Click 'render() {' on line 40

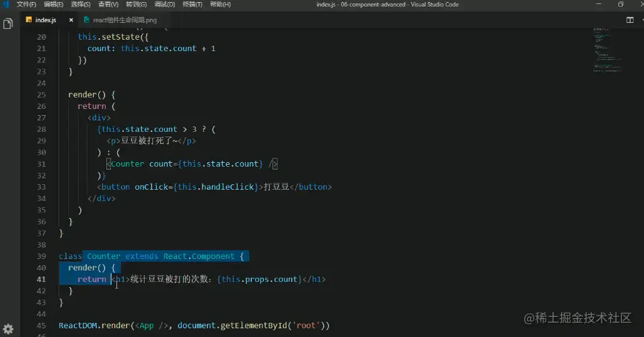(92, 268)
